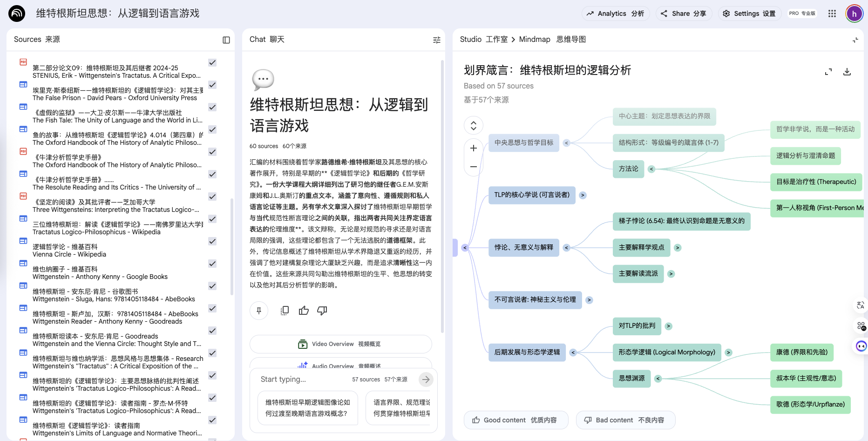
Task: Open chat configuration settings icon
Action: (x=436, y=40)
